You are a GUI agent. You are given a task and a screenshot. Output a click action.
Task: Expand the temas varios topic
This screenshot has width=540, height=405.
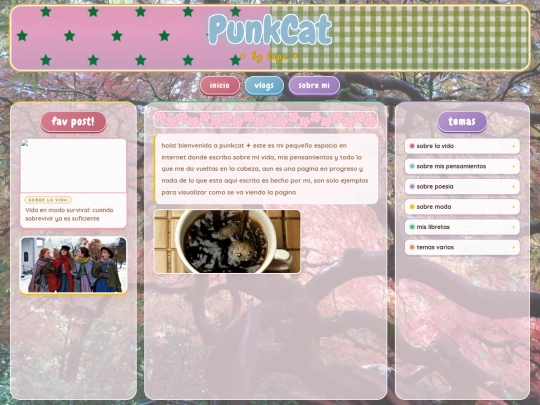(462, 248)
